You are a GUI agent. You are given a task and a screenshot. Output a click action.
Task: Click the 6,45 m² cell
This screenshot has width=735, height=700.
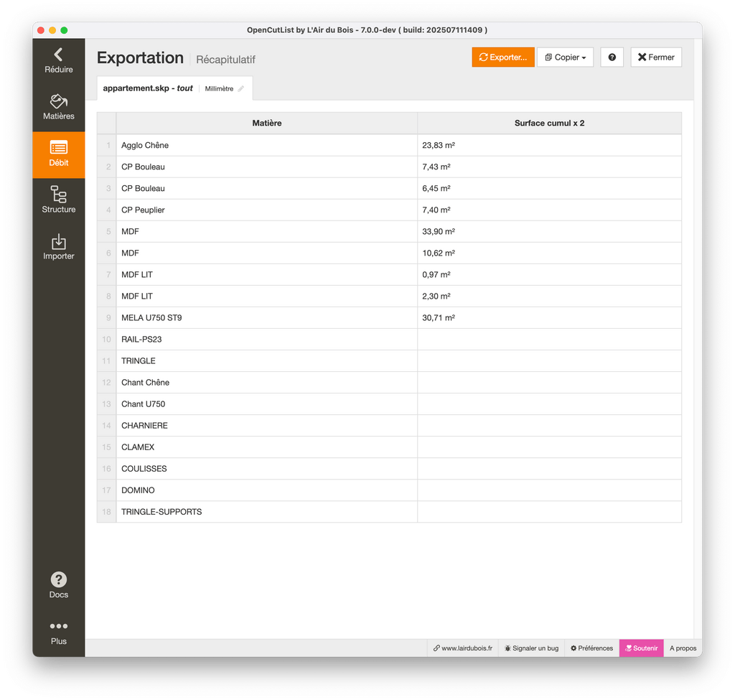[549, 189]
